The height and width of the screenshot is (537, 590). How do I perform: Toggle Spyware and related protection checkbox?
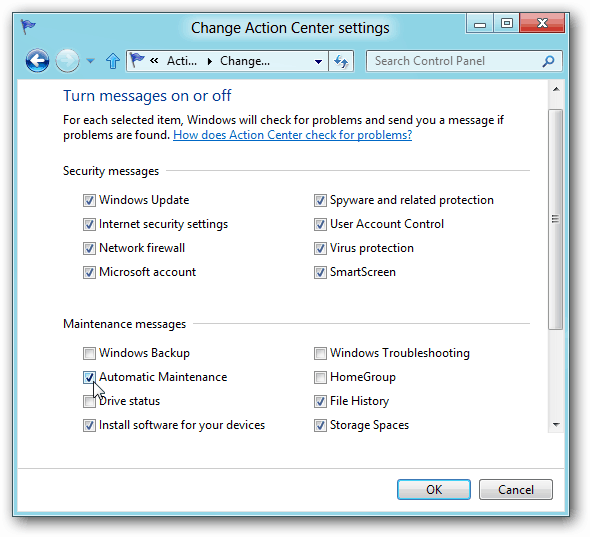click(320, 200)
